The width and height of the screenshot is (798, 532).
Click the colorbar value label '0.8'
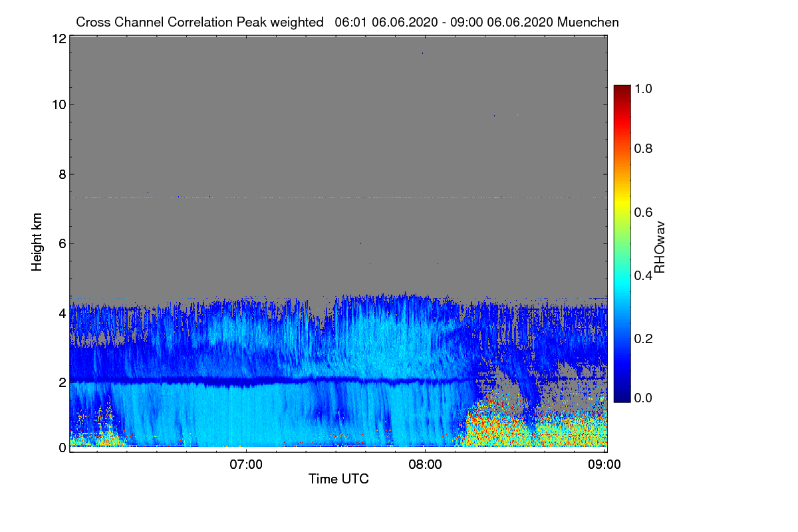pyautogui.click(x=643, y=148)
